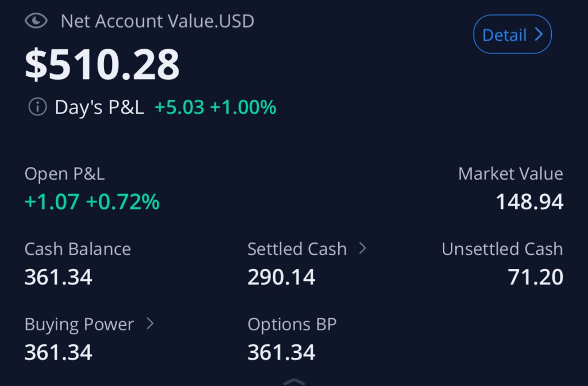
Task: Open the Settled Cash label
Action: point(297,249)
